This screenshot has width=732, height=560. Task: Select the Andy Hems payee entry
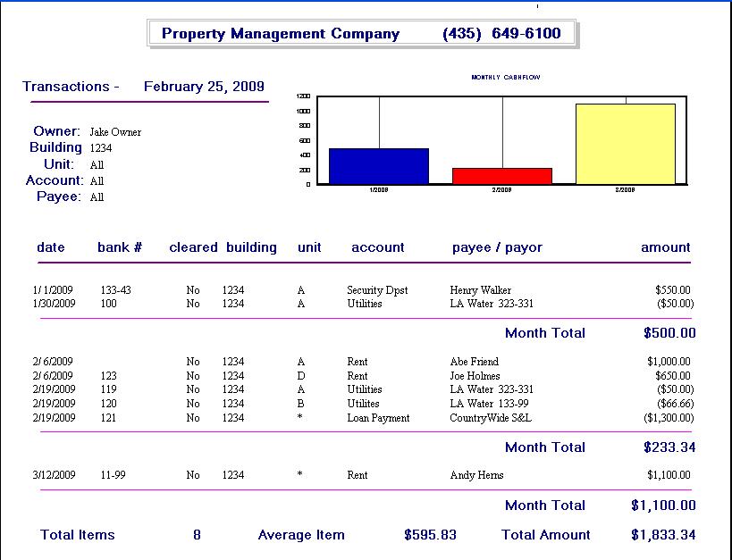(x=476, y=475)
